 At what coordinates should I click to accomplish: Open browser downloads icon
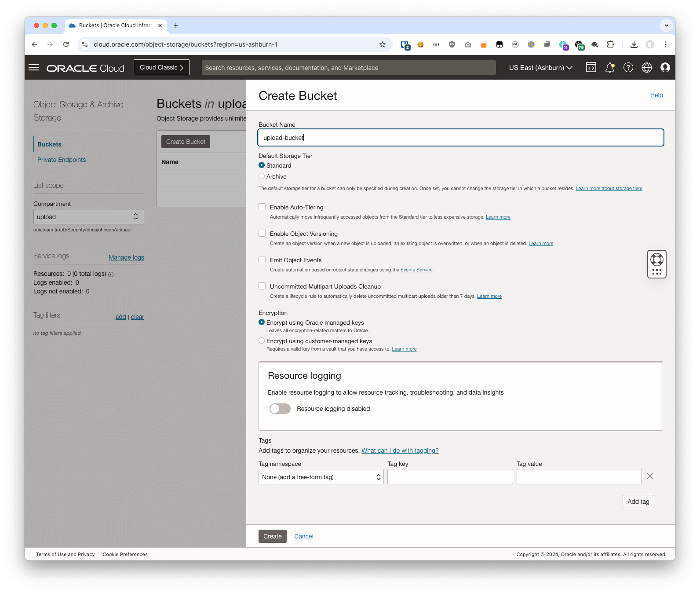pyautogui.click(x=634, y=44)
